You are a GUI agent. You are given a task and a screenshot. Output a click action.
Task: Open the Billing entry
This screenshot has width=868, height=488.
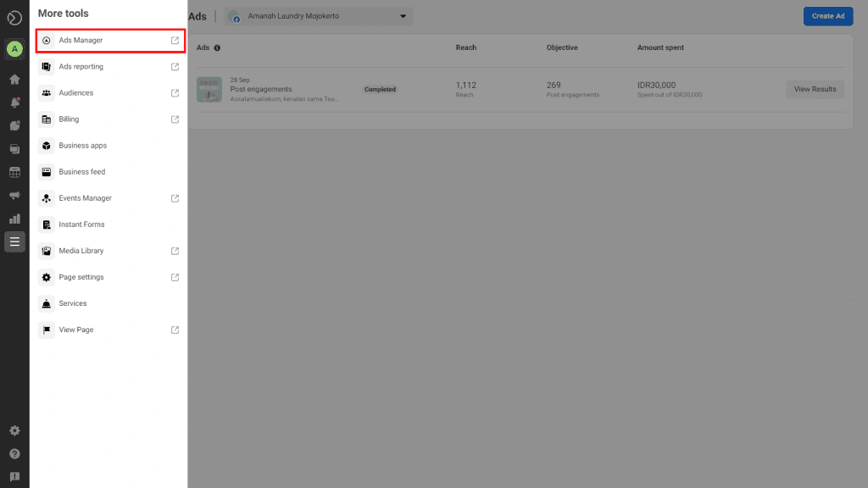(110, 119)
